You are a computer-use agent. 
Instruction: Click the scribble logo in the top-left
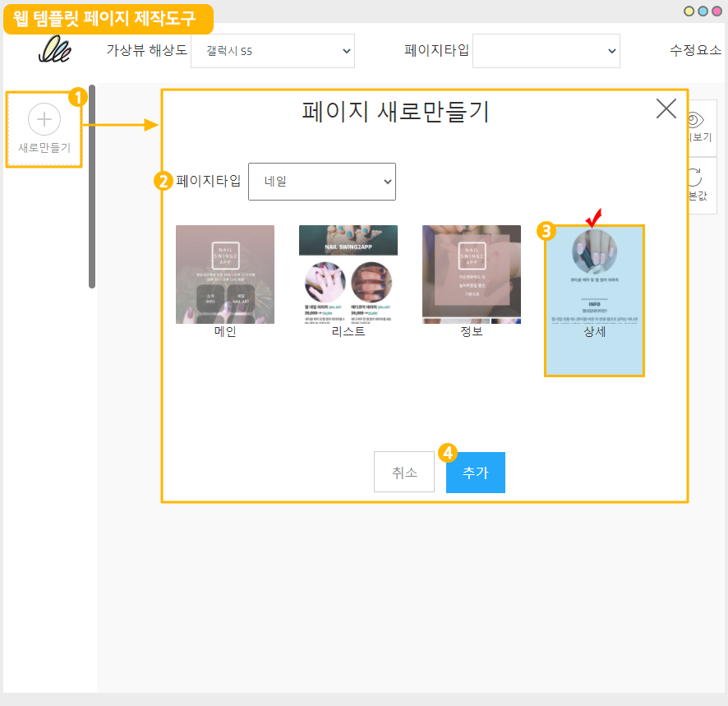[55, 49]
